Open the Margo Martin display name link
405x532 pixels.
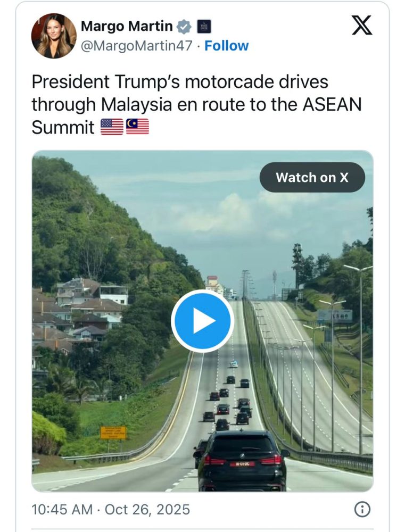pyautogui.click(x=127, y=26)
